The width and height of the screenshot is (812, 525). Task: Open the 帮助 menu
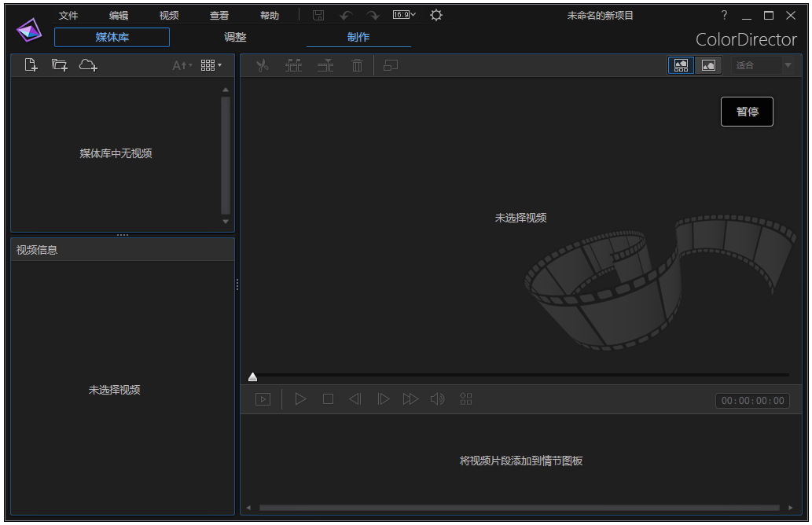270,16
